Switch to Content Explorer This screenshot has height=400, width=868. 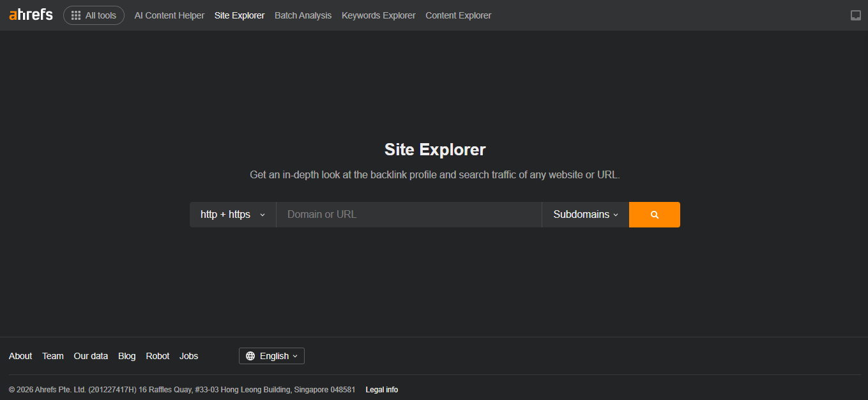pos(459,15)
